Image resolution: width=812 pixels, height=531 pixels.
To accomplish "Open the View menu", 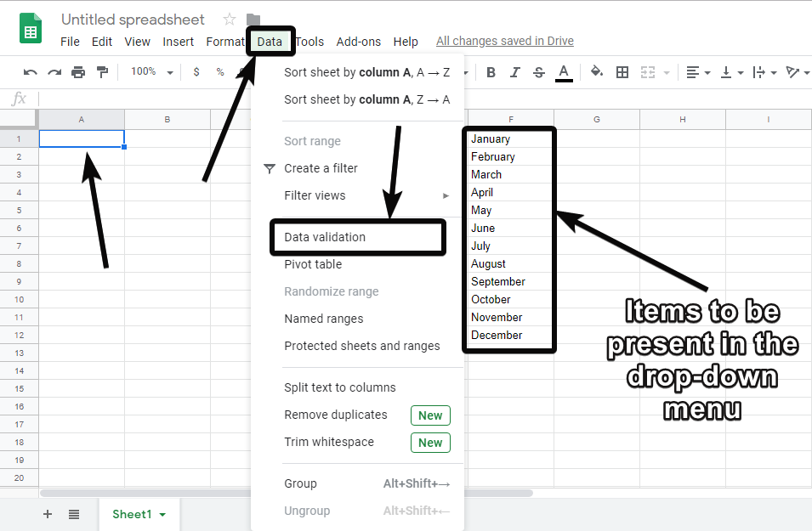I will [137, 42].
